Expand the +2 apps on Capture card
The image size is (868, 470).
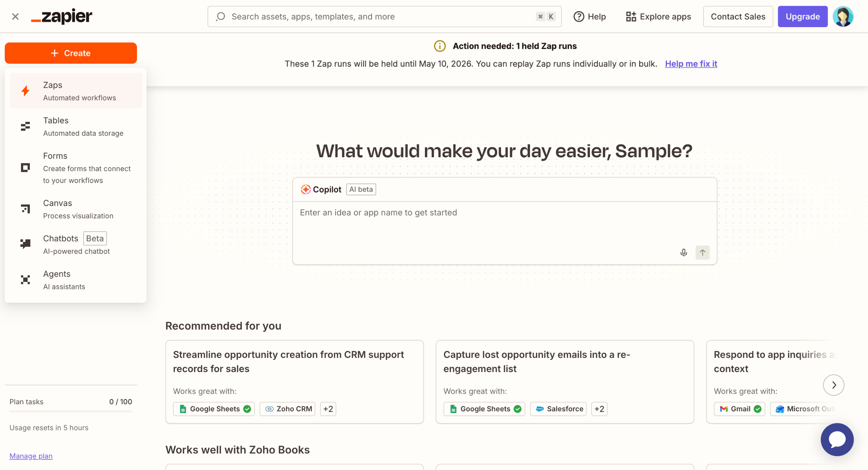(599, 409)
